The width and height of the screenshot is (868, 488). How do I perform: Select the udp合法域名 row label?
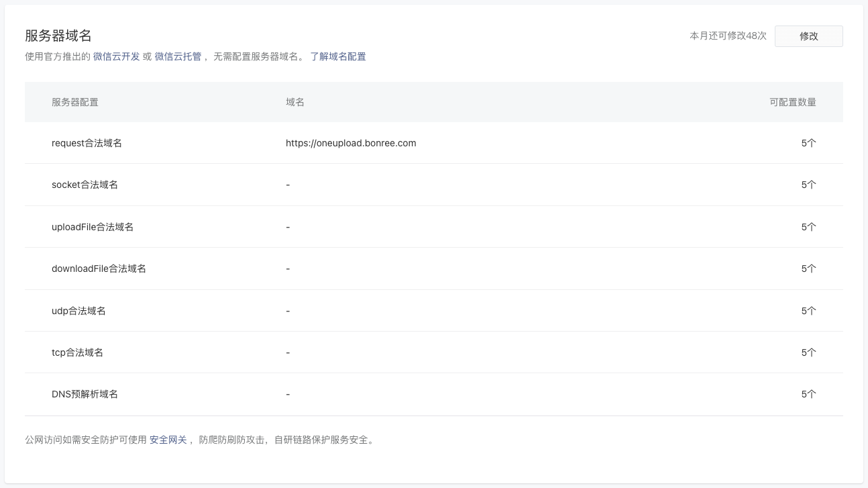[x=78, y=311]
